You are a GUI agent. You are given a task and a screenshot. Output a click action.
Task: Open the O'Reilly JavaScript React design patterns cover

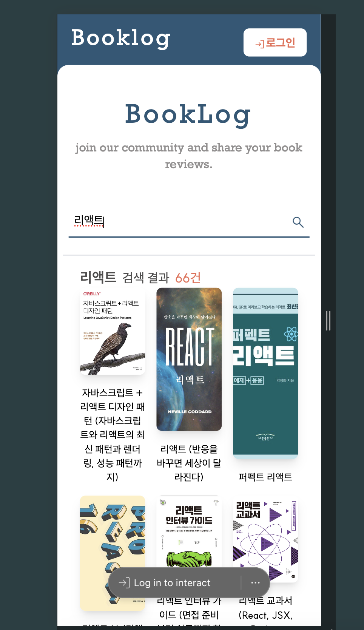point(113,331)
